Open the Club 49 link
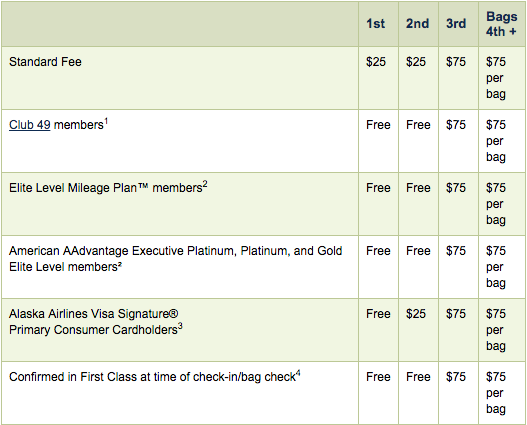The image size is (527, 425). tap(30, 125)
